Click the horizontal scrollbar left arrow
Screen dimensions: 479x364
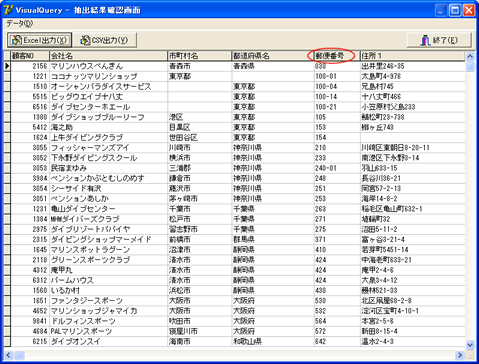click(x=8, y=355)
